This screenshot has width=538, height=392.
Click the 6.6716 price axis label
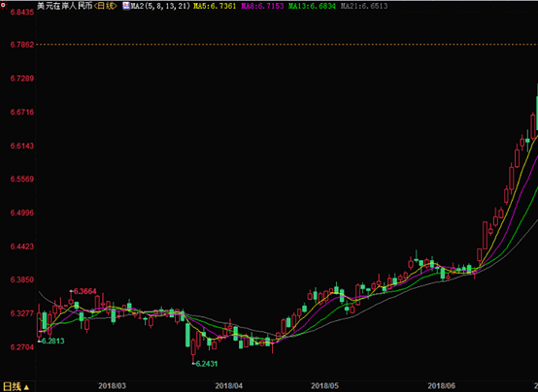pyautogui.click(x=22, y=112)
